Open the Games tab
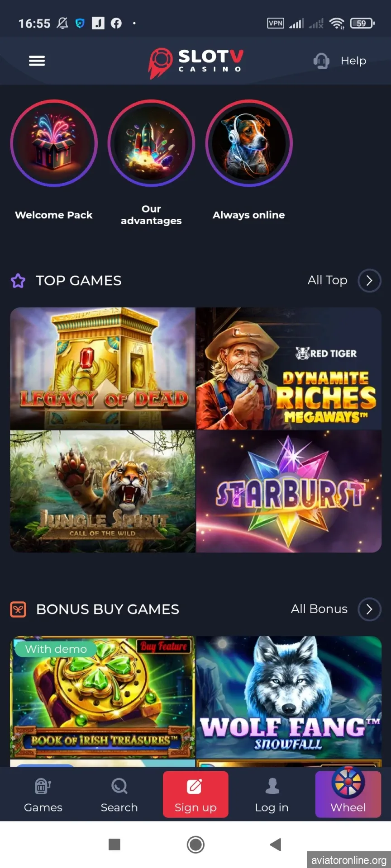Screen dimensions: 391x868 [x=43, y=795]
